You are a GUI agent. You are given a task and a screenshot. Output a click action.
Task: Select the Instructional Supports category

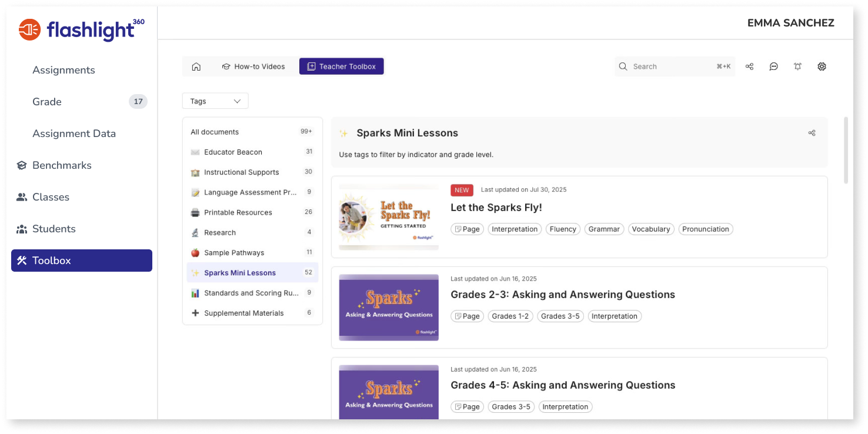[x=252, y=172]
